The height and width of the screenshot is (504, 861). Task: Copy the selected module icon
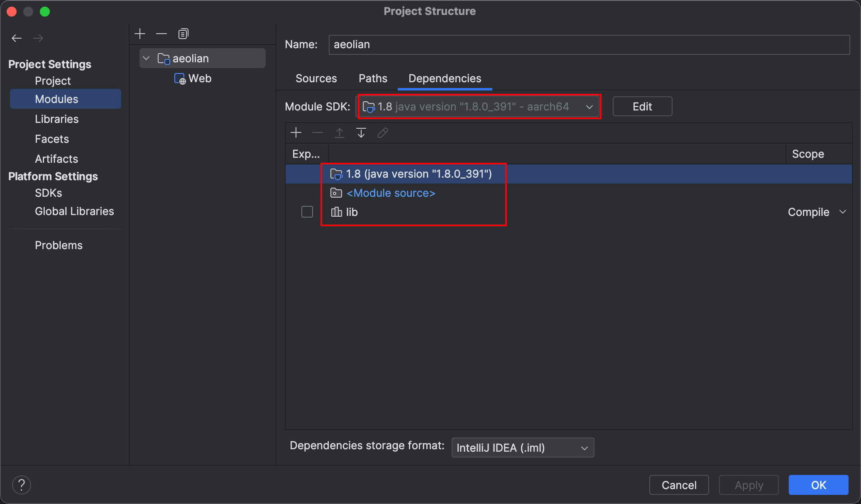coord(183,34)
